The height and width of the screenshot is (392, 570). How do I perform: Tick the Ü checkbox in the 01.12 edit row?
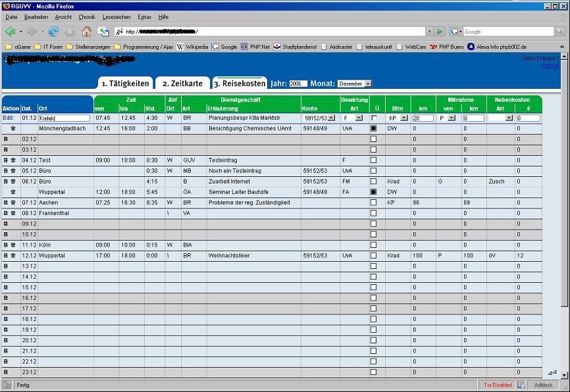coord(374,118)
